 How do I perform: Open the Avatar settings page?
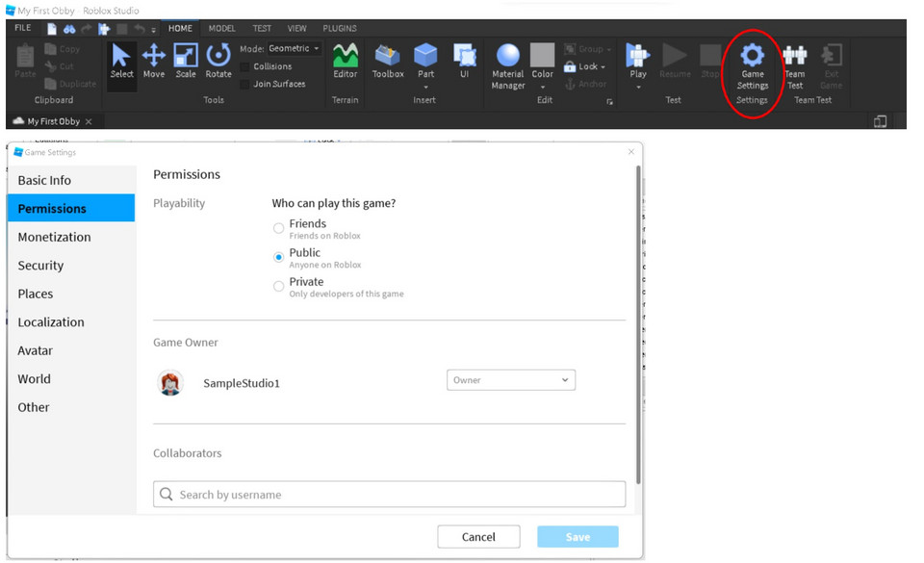click(71, 350)
